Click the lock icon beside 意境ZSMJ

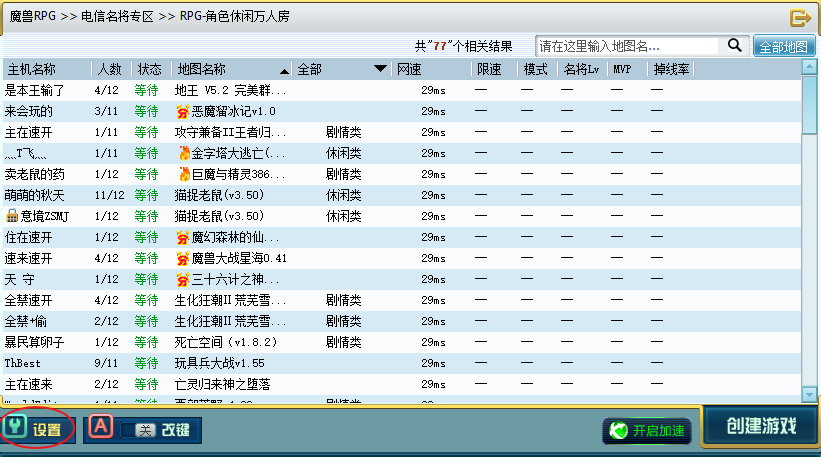(11, 216)
